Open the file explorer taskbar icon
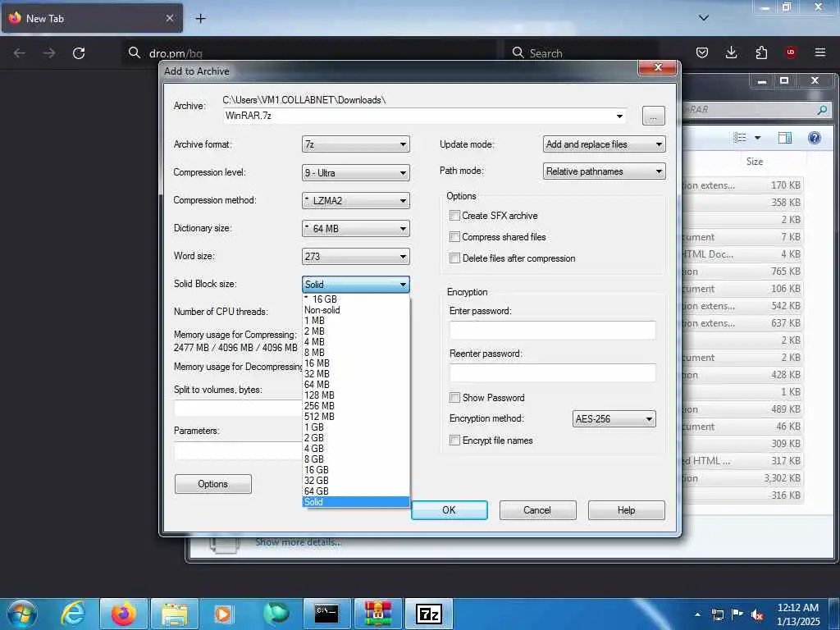This screenshot has height=630, width=840. [x=175, y=614]
